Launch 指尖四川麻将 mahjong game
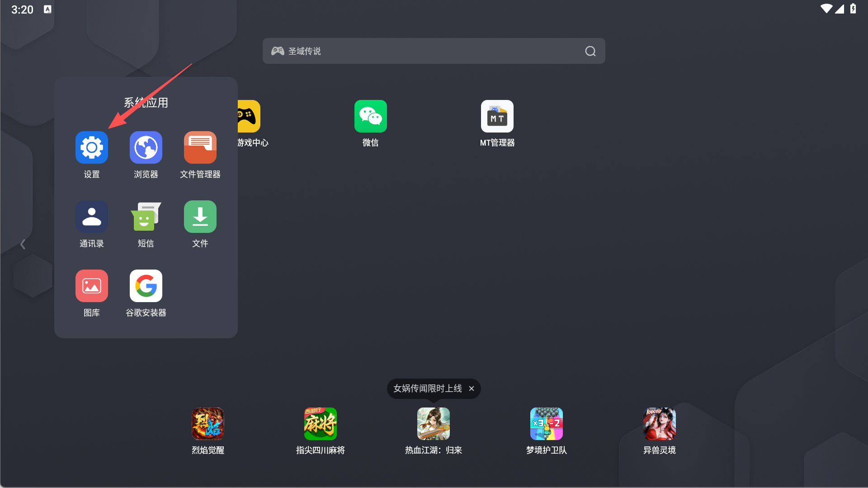This screenshot has width=868, height=488. 321,424
